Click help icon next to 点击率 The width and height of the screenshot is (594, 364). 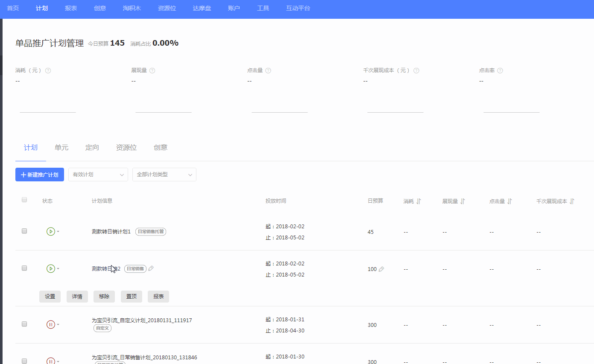pos(500,70)
